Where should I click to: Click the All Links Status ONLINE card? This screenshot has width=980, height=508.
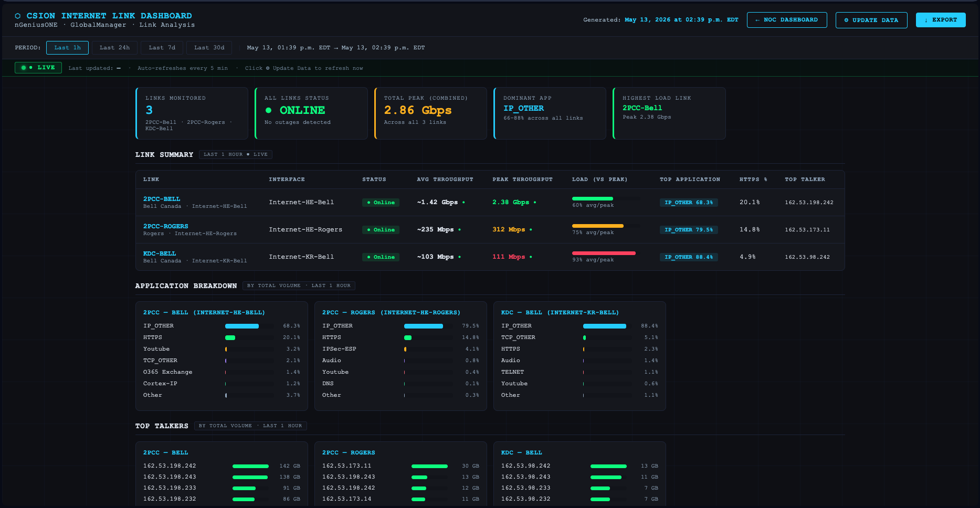pyautogui.click(x=311, y=113)
